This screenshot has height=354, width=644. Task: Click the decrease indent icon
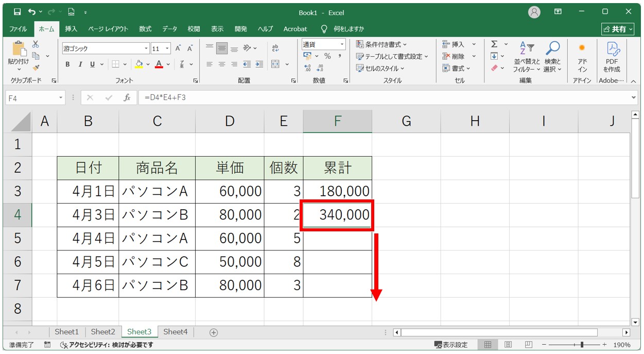click(x=247, y=64)
